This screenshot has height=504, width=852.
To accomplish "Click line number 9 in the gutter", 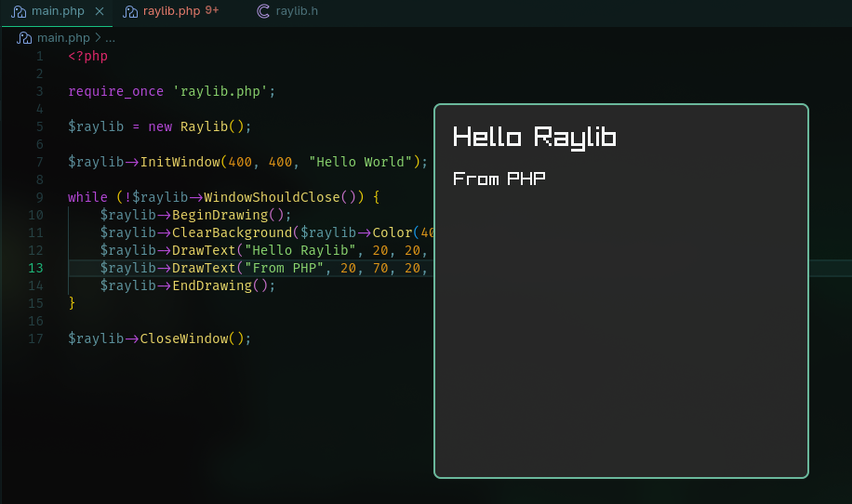I will [x=39, y=197].
